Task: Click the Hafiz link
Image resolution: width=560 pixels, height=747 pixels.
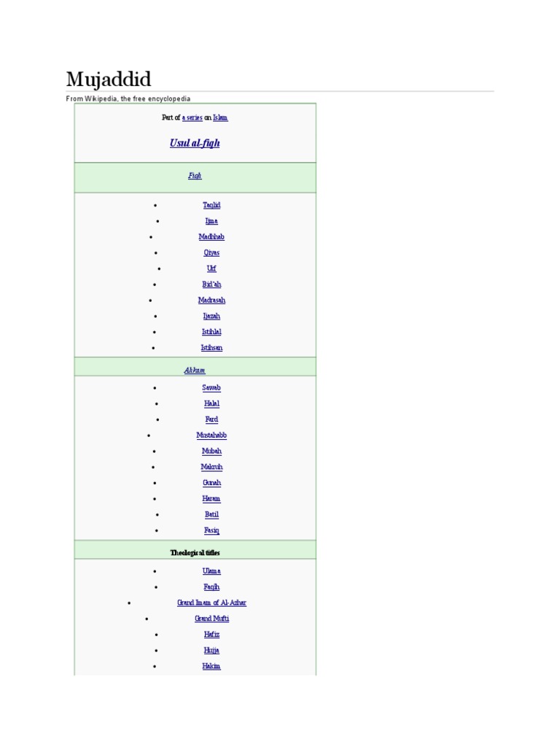Action: pos(211,635)
